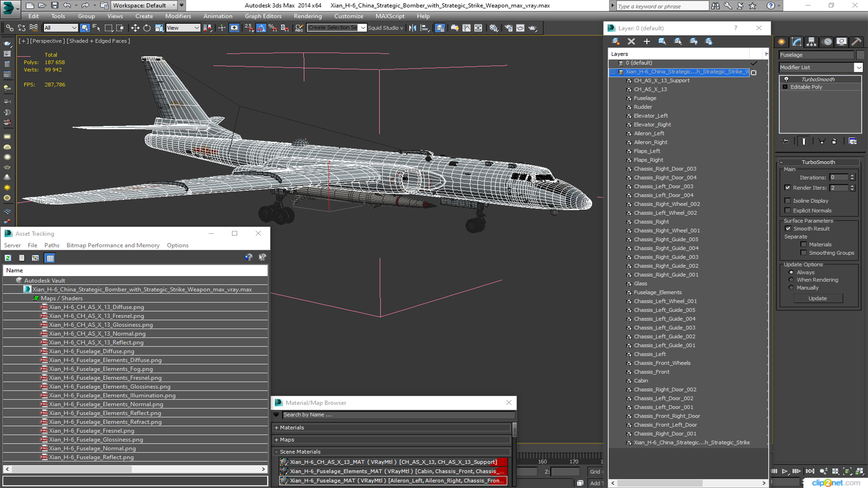Image resolution: width=868 pixels, height=488 pixels.
Task: Open reference coordinate system View dropdown
Action: click(183, 28)
